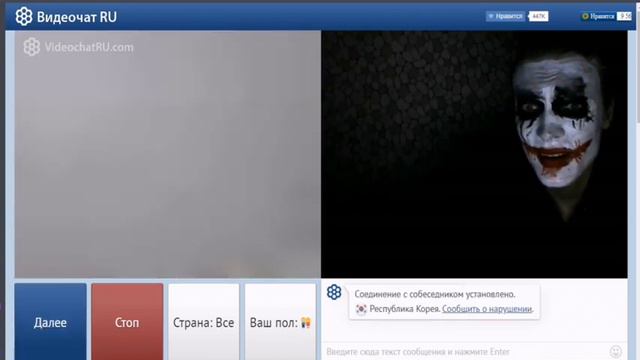640x360 pixels.
Task: Open the emoji smiley picker
Action: (616, 351)
